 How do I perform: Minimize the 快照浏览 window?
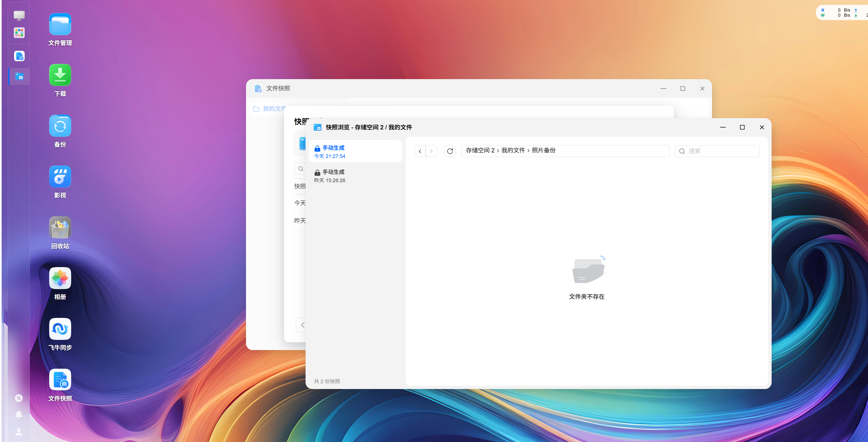pos(723,127)
